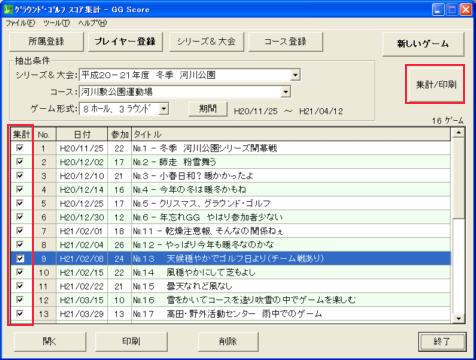Image resolution: width=476 pixels, height=360 pixels.
Task: Uncheck 集計 checkbox for game No. 2
Action: (20, 162)
